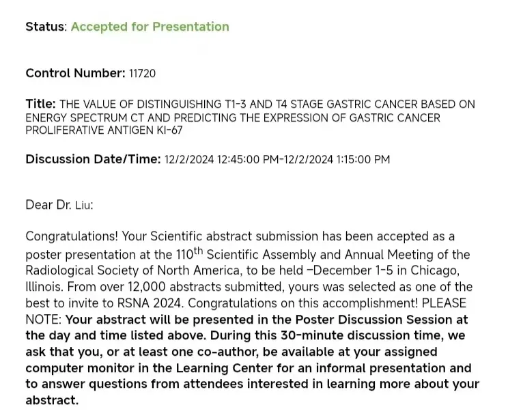Screen dimensions: 508x420
Task: Click Radiological Society of North America text
Action: point(133,270)
